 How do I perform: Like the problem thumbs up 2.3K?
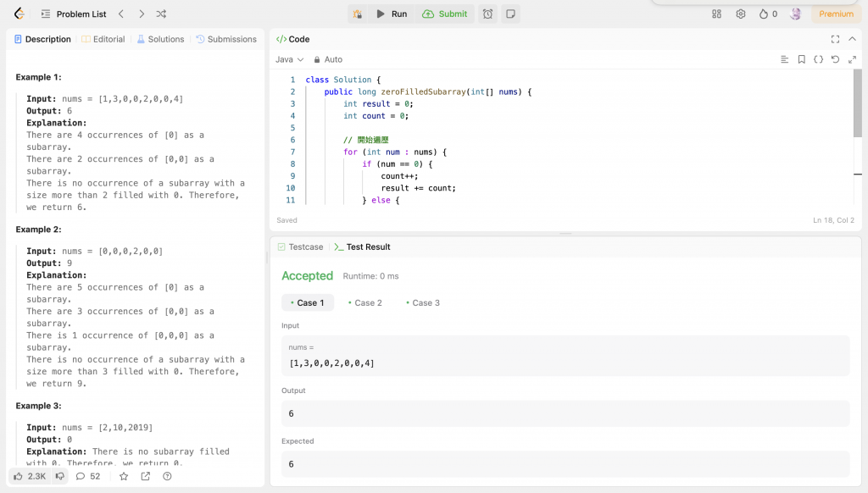pyautogui.click(x=30, y=476)
